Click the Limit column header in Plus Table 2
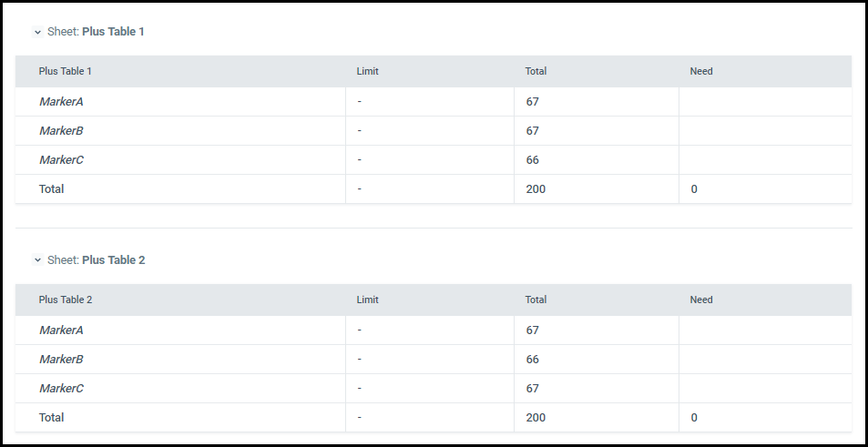The height and width of the screenshot is (447, 868). [x=368, y=300]
